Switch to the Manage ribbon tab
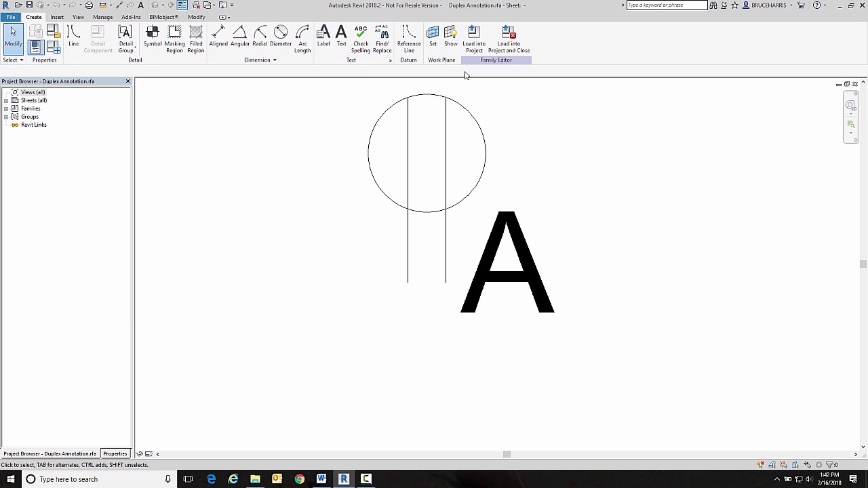This screenshot has height=488, width=868. tap(103, 17)
